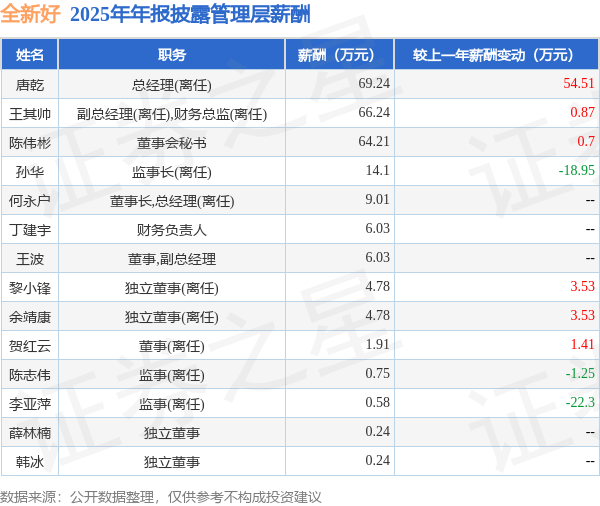Screen dimensions: 600x506
Task: Click the position 总经理(离任)
Action: pyautogui.click(x=172, y=85)
